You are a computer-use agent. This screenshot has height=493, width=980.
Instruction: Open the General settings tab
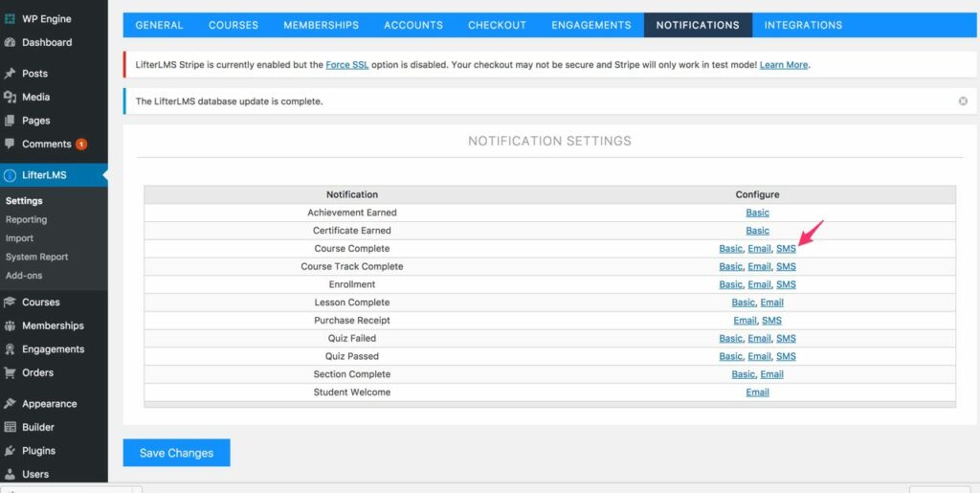160,25
